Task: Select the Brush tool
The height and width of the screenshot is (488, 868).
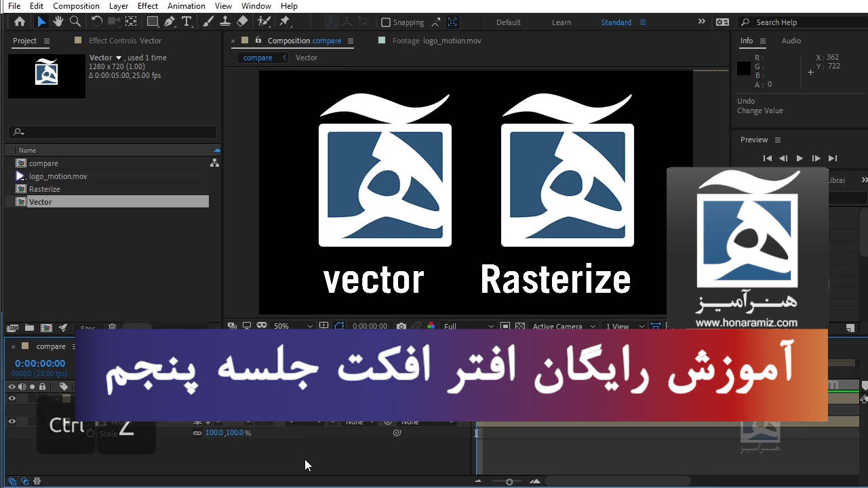Action: 209,22
